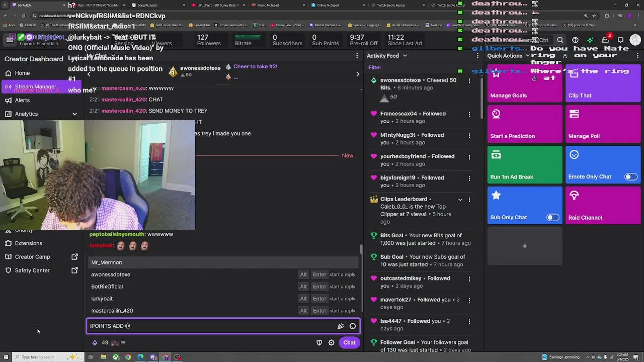This screenshot has height=362, width=644.
Task: Click mastercailin_420 username in SEND MONEY message
Action: pyautogui.click(x=124, y=111)
